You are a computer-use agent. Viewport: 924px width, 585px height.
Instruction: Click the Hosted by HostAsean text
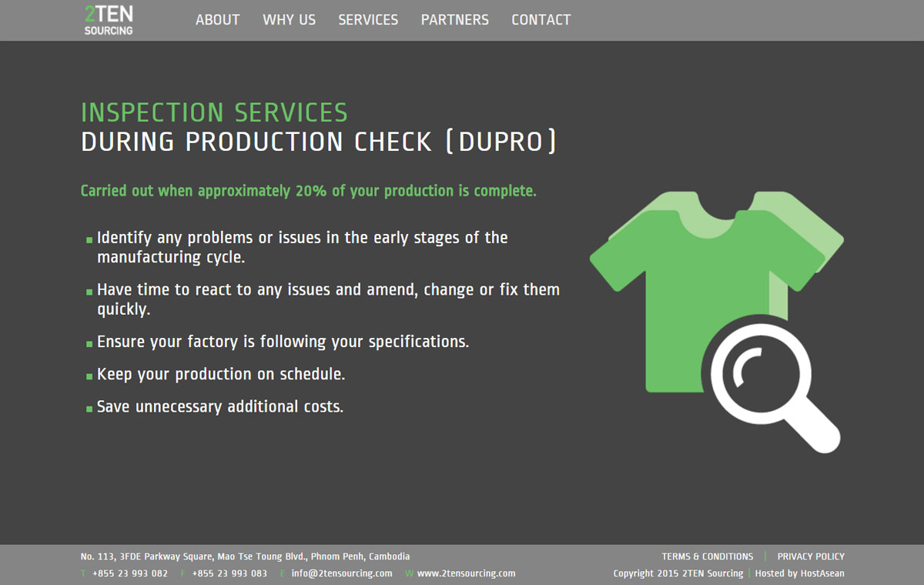click(799, 573)
